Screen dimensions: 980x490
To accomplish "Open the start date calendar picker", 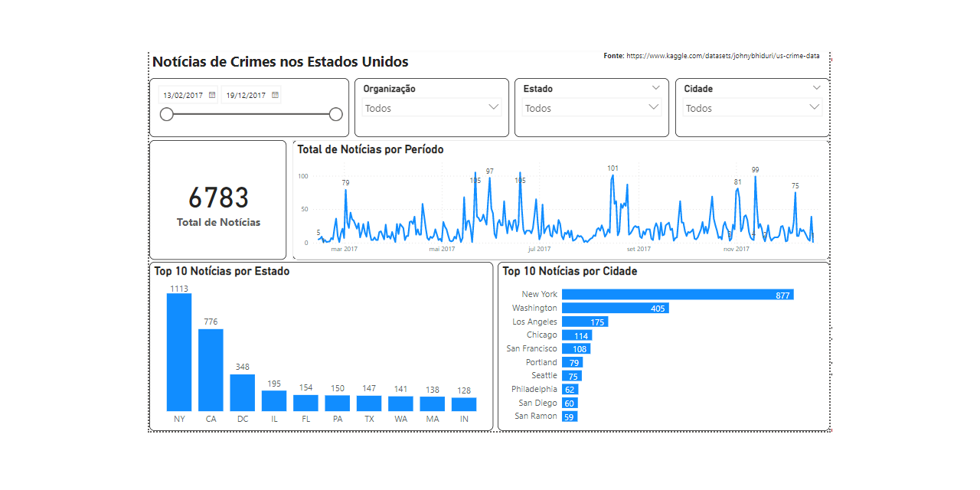I will (213, 93).
